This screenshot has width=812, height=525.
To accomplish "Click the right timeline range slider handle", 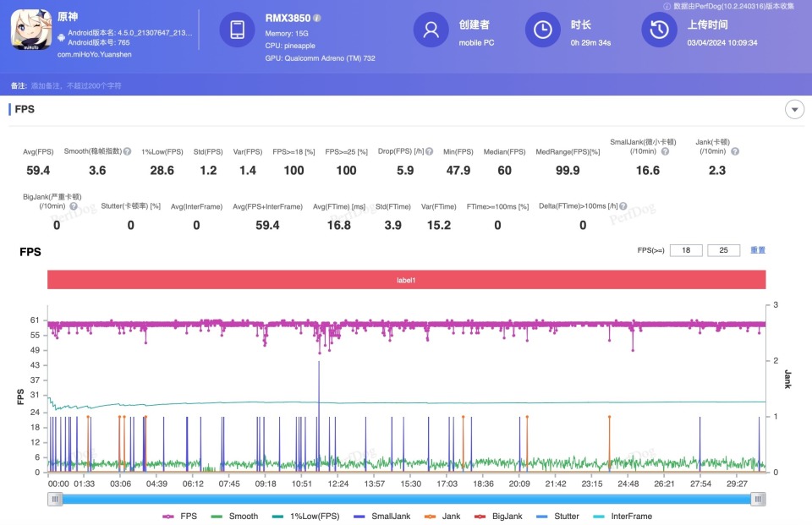I will (x=758, y=499).
